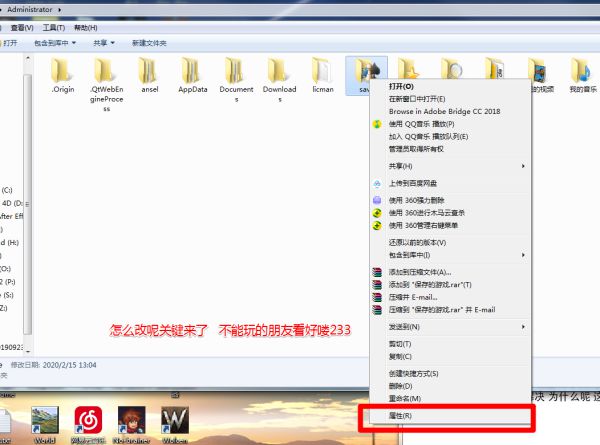Choose 在新窗口中打开(E)

[x=417, y=99]
